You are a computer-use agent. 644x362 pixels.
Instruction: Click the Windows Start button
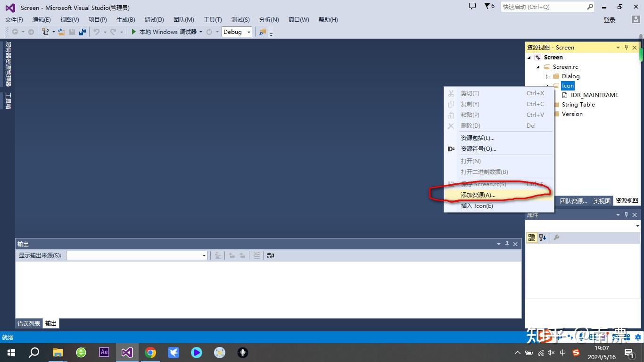pyautogui.click(x=11, y=353)
